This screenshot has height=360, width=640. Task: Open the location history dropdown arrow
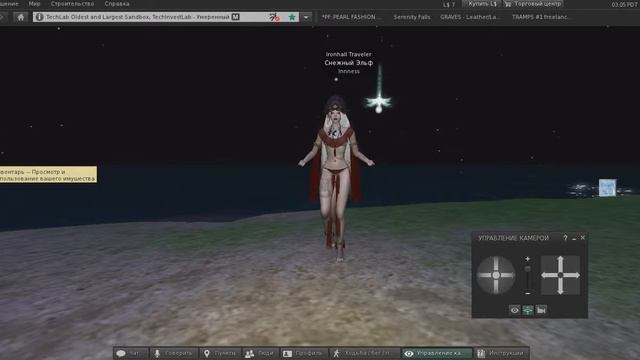tap(306, 17)
